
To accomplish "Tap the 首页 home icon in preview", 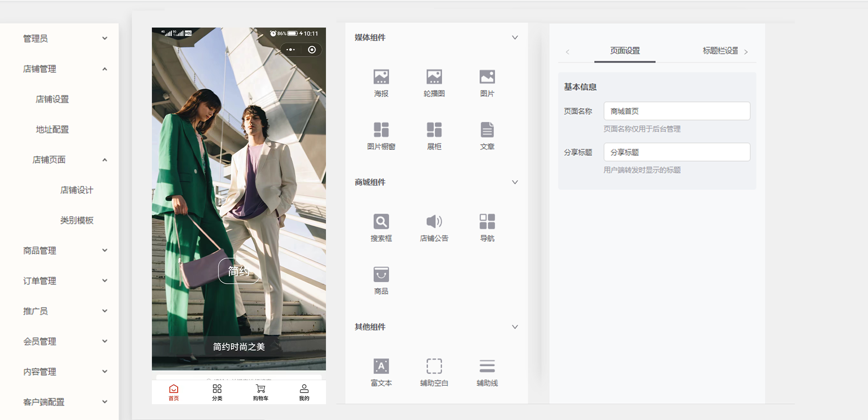I will click(174, 392).
